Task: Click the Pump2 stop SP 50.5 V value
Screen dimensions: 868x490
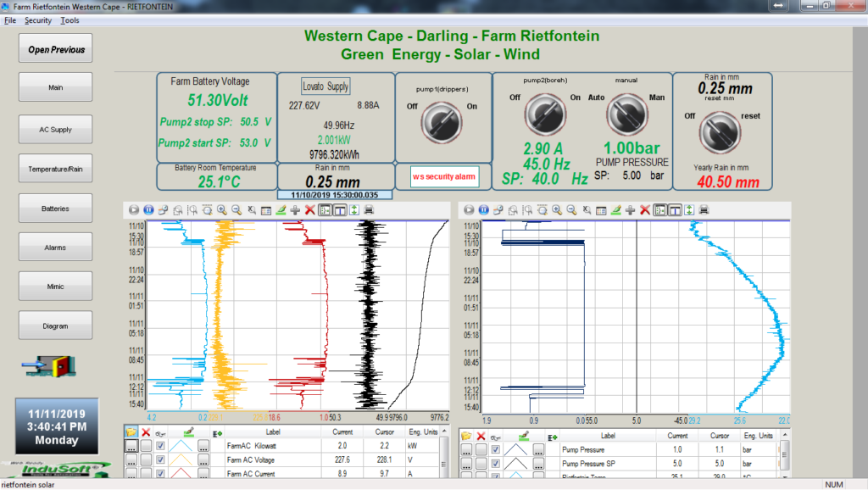Action: click(x=249, y=122)
